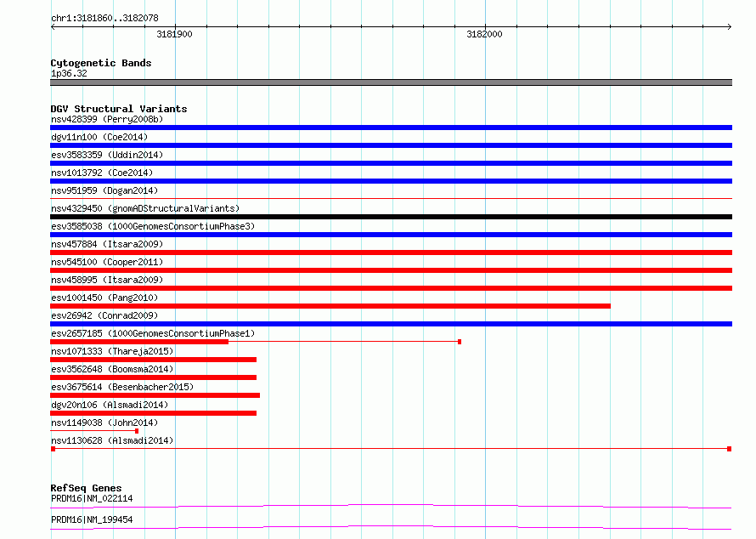Click the esv3675614 (Besenbacher2015) label

pos(122,387)
